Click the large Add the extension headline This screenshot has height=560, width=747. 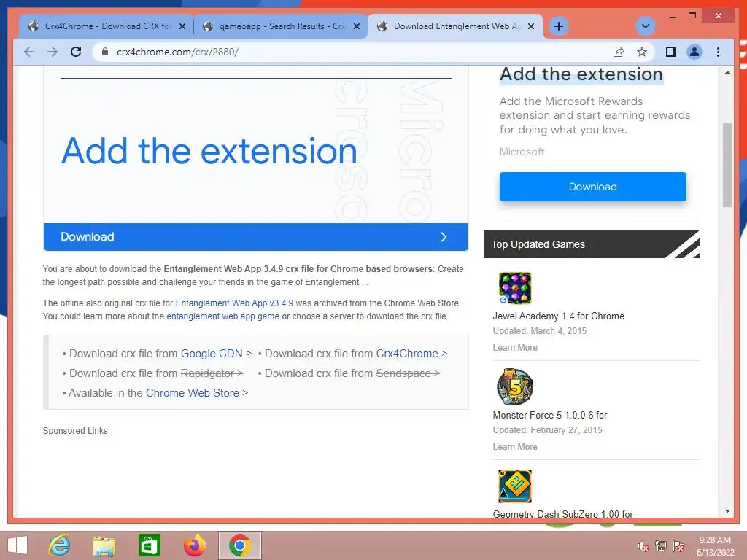(x=209, y=150)
